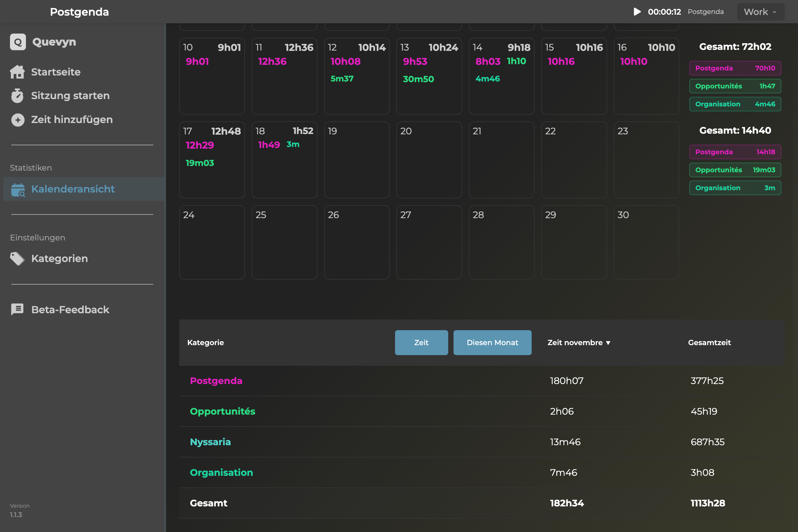This screenshot has width=798, height=532.
Task: Click the Zeit button
Action: coord(421,343)
